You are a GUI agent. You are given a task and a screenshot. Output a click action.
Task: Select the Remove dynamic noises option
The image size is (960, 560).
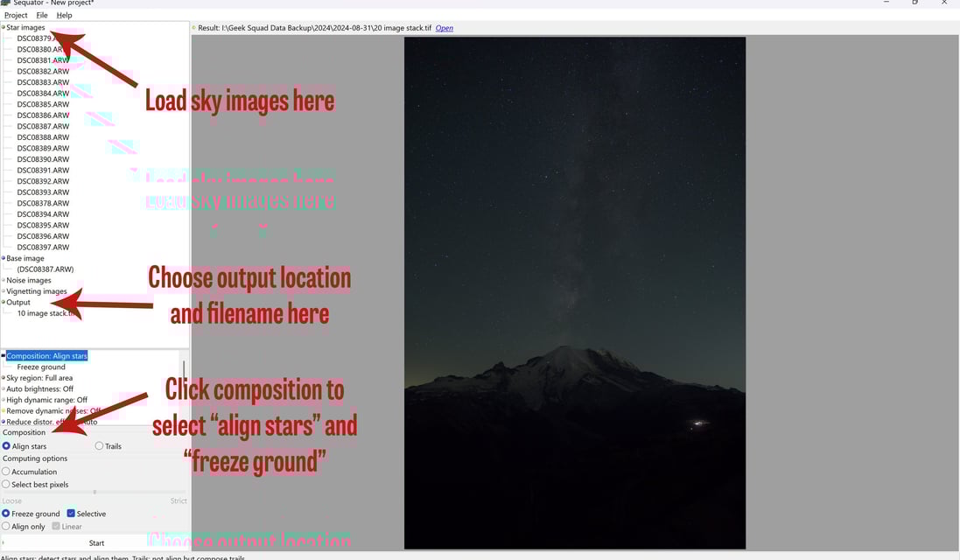(54, 411)
